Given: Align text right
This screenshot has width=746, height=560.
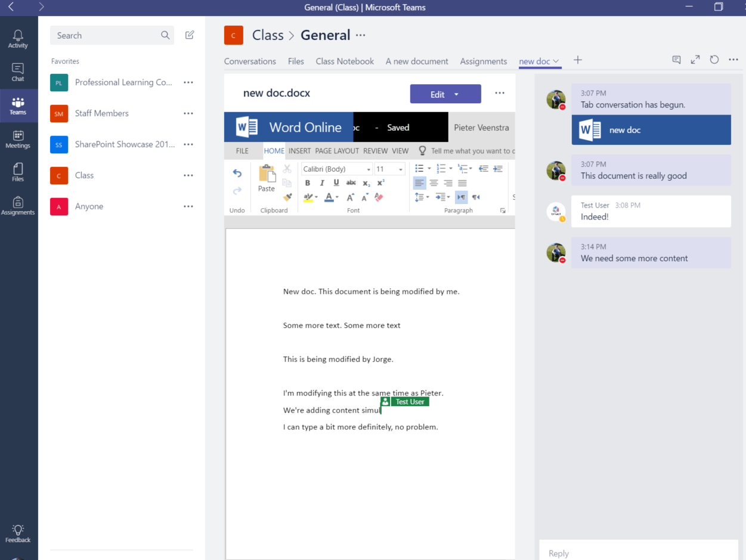Looking at the screenshot, I should [x=448, y=183].
